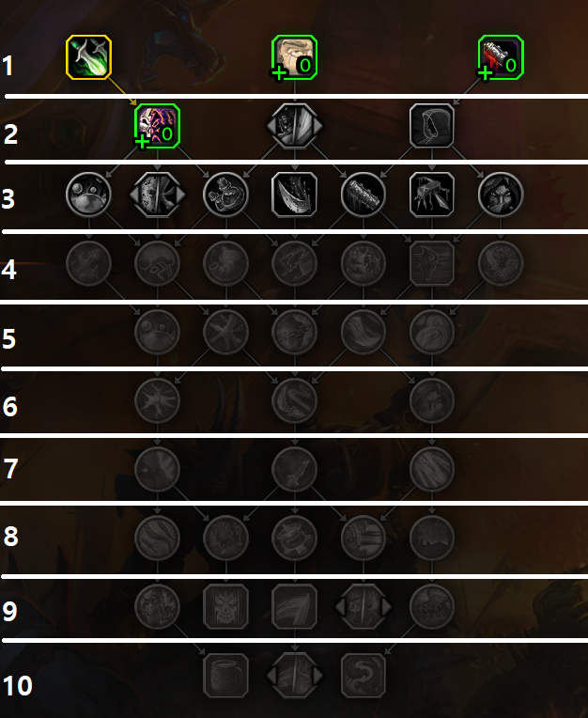Pick the spider insect talent in row 3

coord(432,195)
